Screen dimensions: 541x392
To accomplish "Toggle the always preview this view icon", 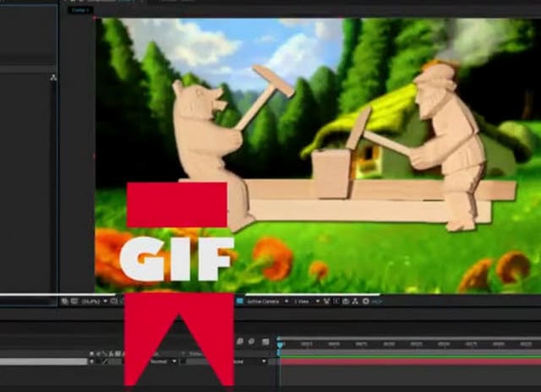I will coord(64,302).
